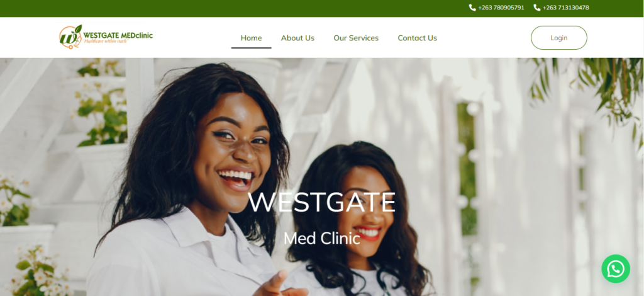Click the dark green top contact bar
The image size is (644, 296).
click(322, 8)
